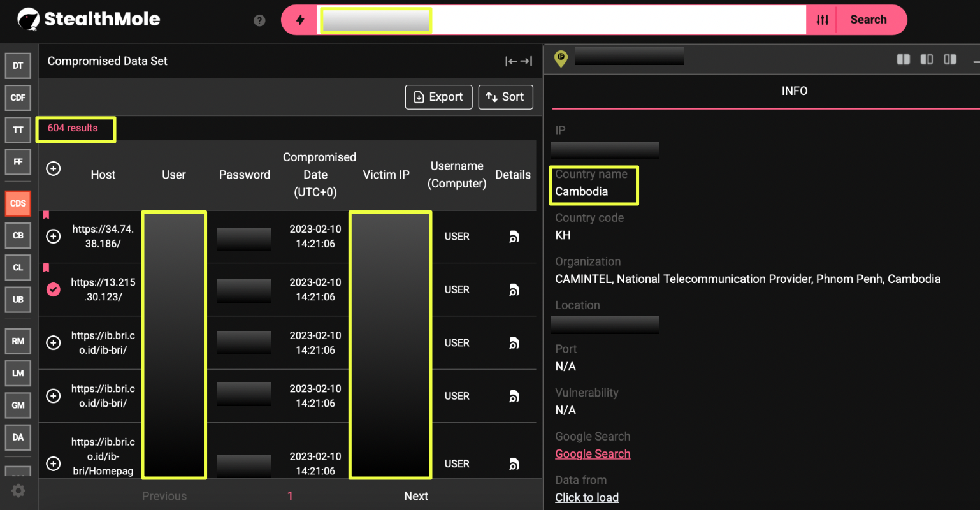Go to the Next results page
The height and width of the screenshot is (510, 980).
(415, 496)
